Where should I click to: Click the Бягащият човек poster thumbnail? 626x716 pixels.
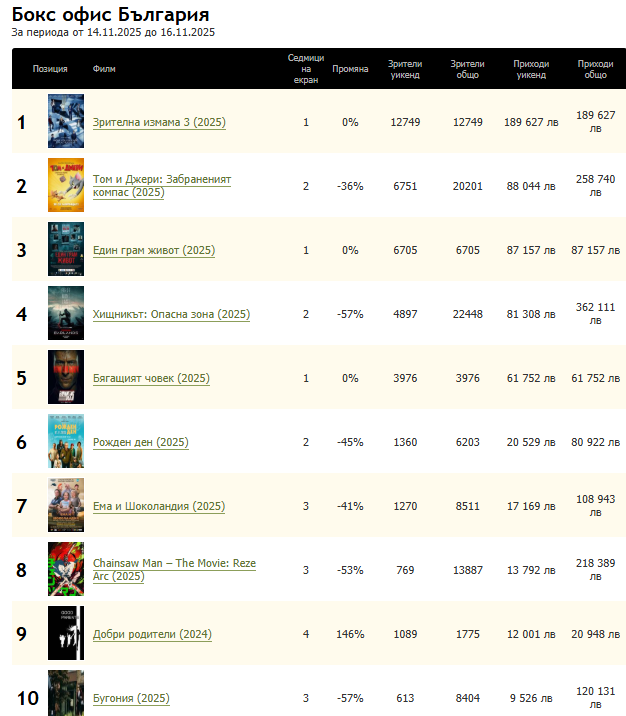pos(66,378)
